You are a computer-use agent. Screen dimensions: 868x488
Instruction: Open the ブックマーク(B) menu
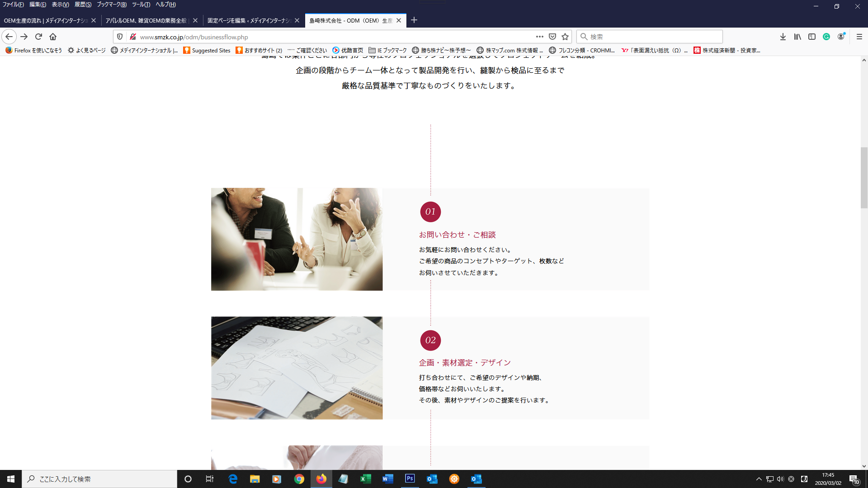click(x=112, y=5)
